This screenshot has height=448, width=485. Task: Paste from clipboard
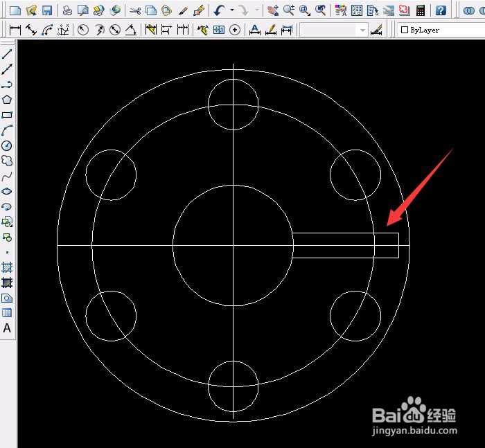pyautogui.click(x=167, y=10)
